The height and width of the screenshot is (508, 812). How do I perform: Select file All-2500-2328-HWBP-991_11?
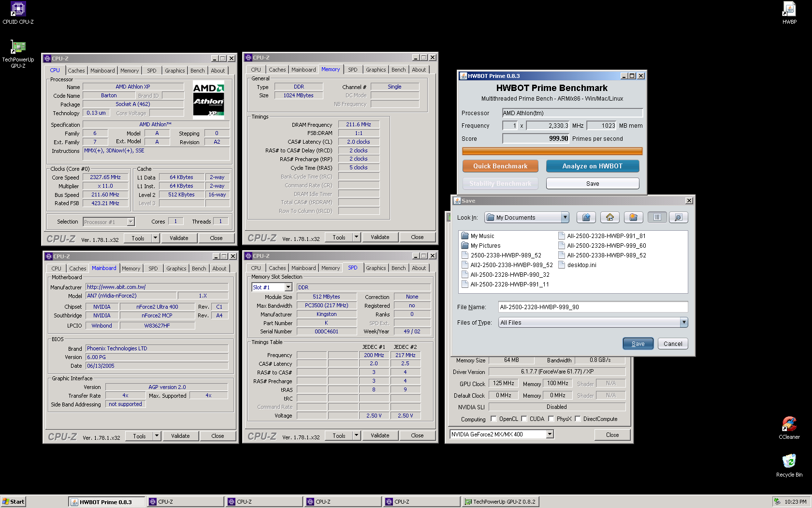[505, 284]
